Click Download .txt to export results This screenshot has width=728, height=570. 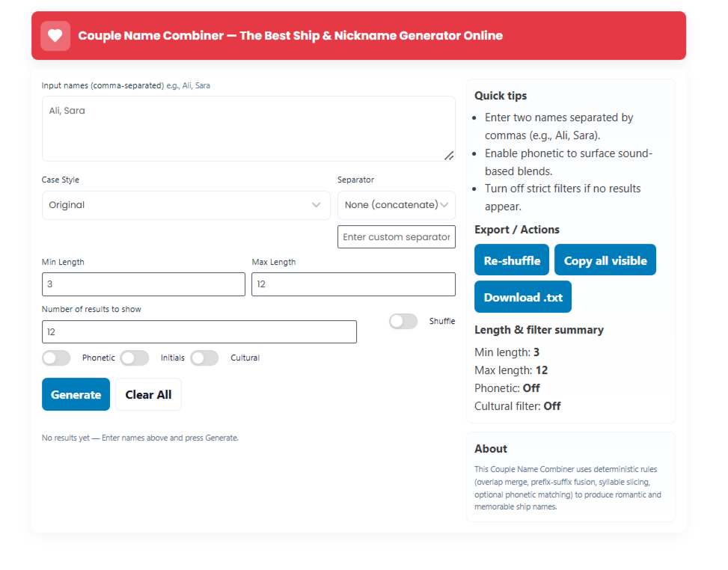pyautogui.click(x=522, y=296)
